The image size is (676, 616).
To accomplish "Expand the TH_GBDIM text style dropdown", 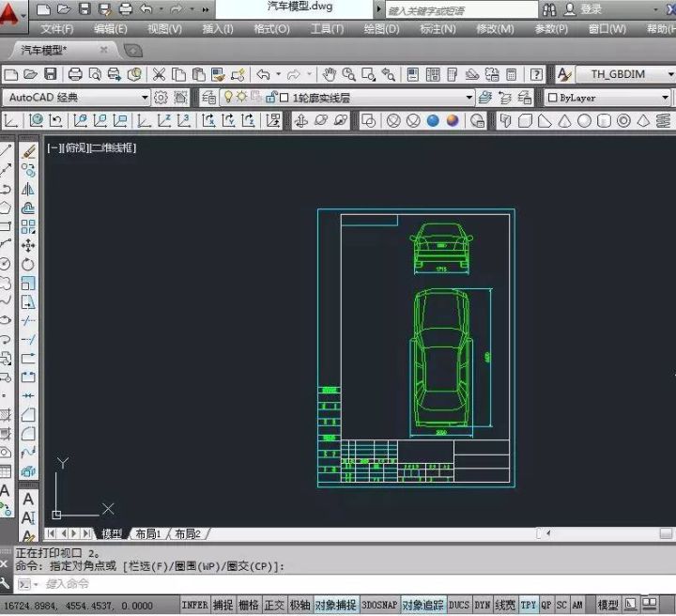I will pyautogui.click(x=670, y=74).
